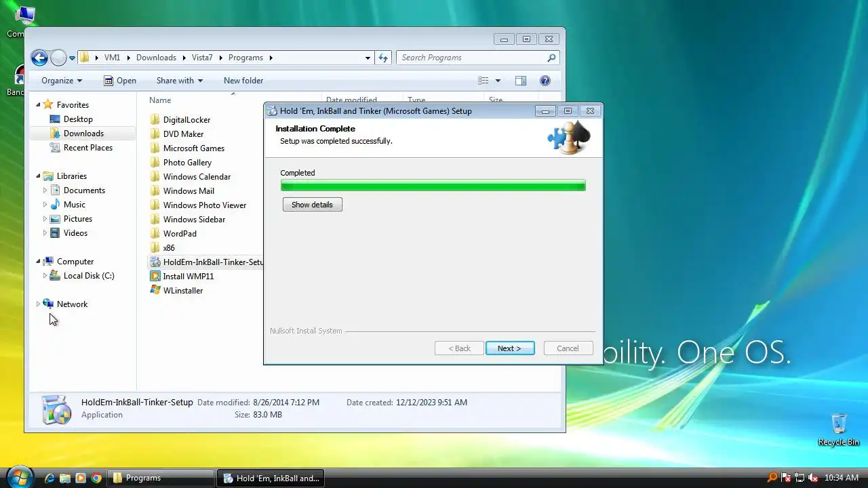Image resolution: width=868 pixels, height=488 pixels.
Task: Expand the Videos library arrow
Action: 45,233
